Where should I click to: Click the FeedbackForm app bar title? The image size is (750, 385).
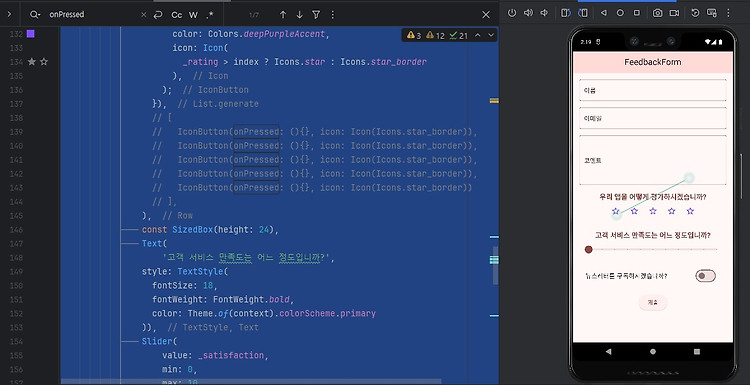(x=652, y=62)
